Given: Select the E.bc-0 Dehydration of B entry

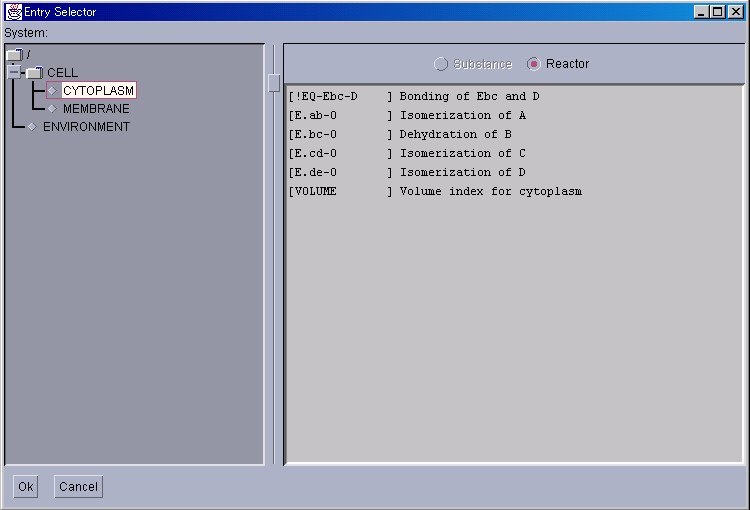Looking at the screenshot, I should [x=399, y=135].
